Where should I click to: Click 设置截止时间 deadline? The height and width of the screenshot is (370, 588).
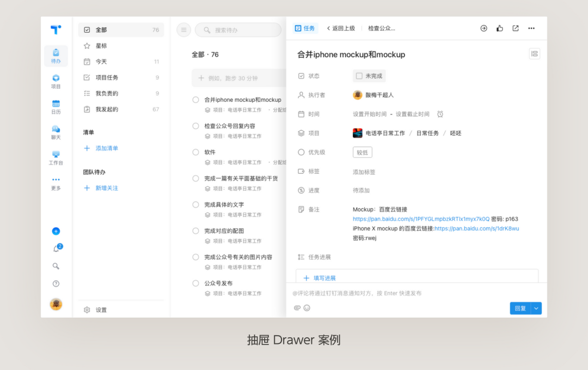point(413,114)
